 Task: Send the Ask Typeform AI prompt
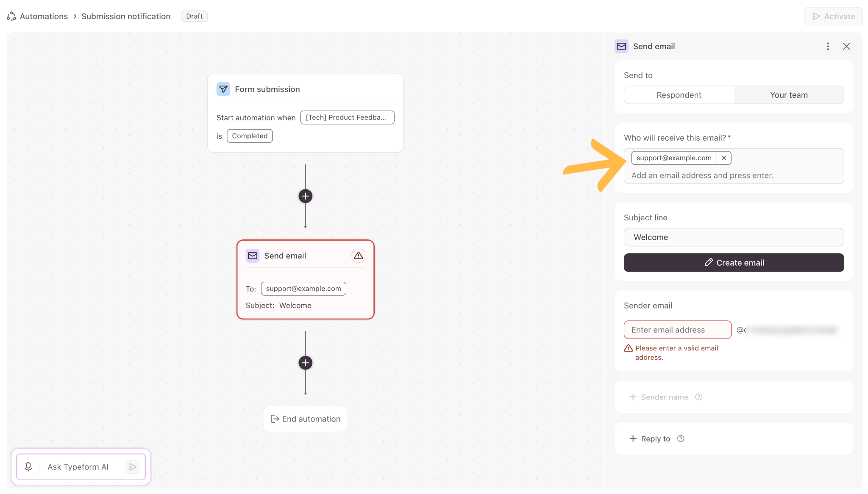point(133,466)
